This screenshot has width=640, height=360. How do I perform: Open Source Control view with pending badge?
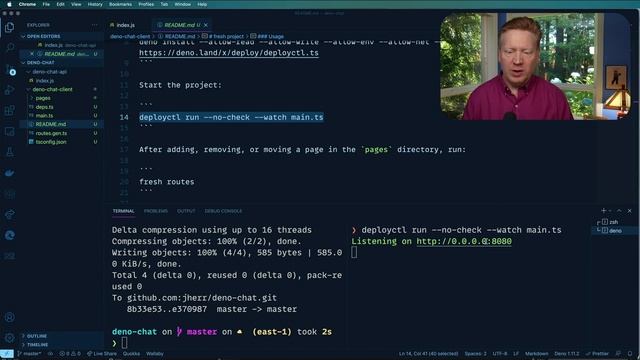pos(9,69)
